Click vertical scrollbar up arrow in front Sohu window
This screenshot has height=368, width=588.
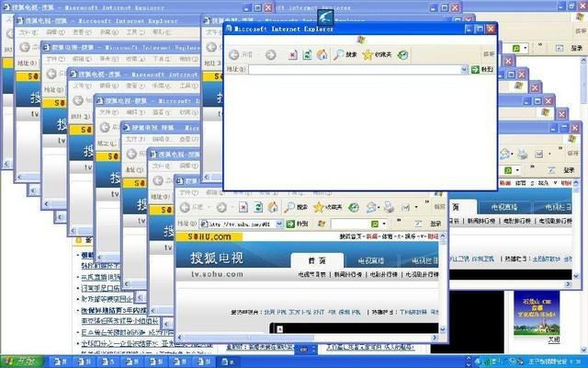[443, 236]
